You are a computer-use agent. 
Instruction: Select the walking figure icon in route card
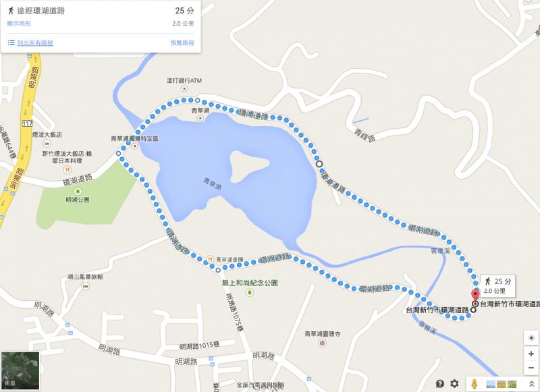[11, 11]
